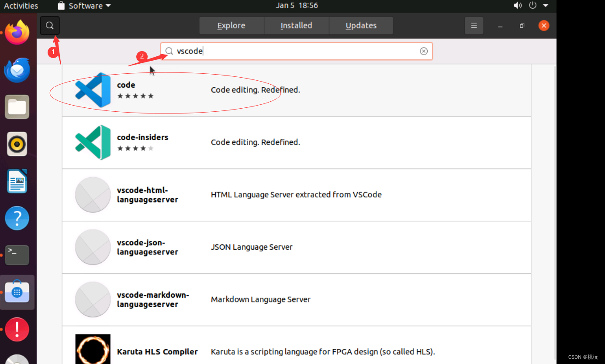605x364 pixels.
Task: Launch the Files application from the dock
Action: pos(17,106)
